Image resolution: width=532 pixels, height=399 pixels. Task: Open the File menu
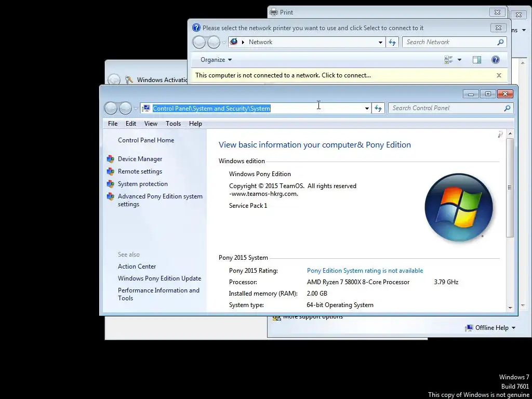(113, 124)
